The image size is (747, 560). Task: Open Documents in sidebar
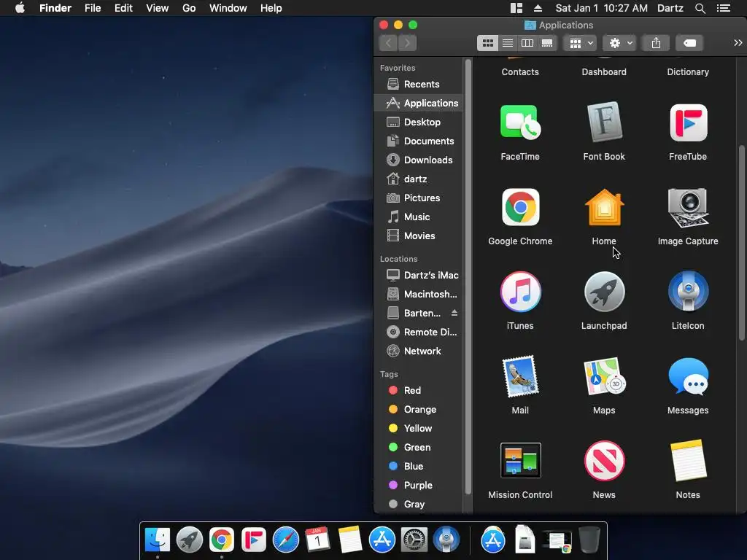pos(419,141)
